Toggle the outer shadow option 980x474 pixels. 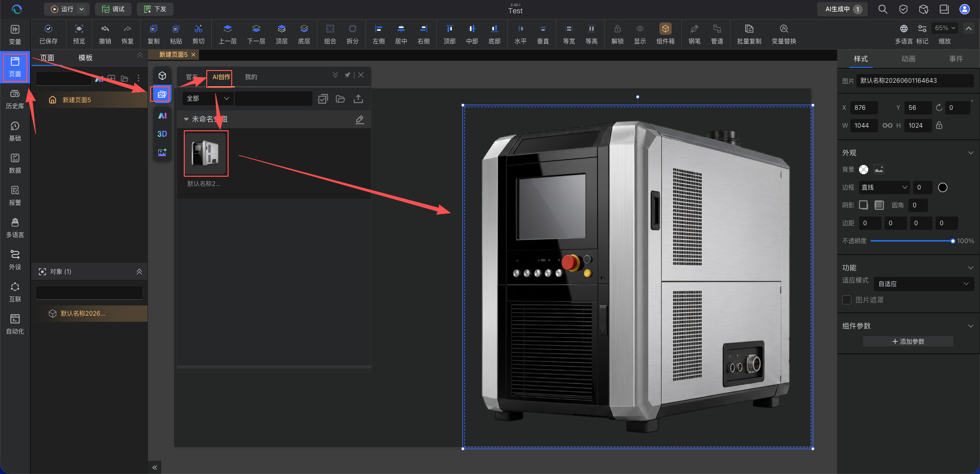[864, 205]
